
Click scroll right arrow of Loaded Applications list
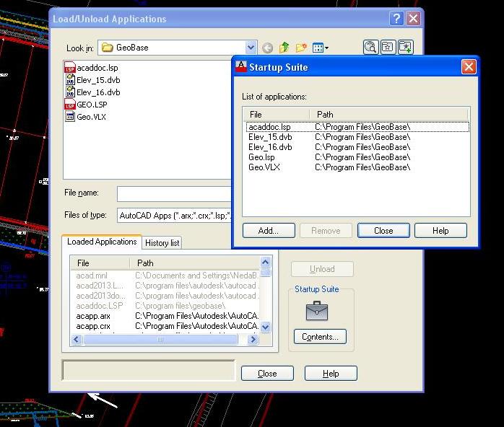[x=253, y=339]
